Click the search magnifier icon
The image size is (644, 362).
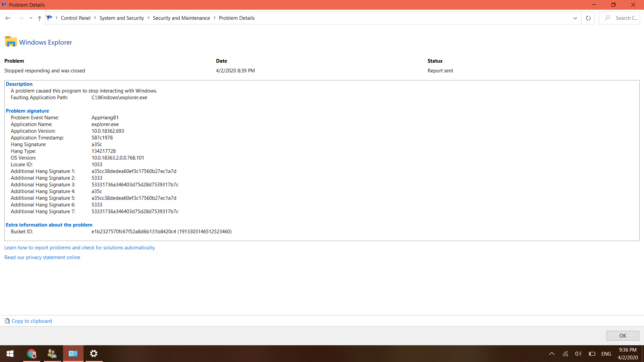607,18
